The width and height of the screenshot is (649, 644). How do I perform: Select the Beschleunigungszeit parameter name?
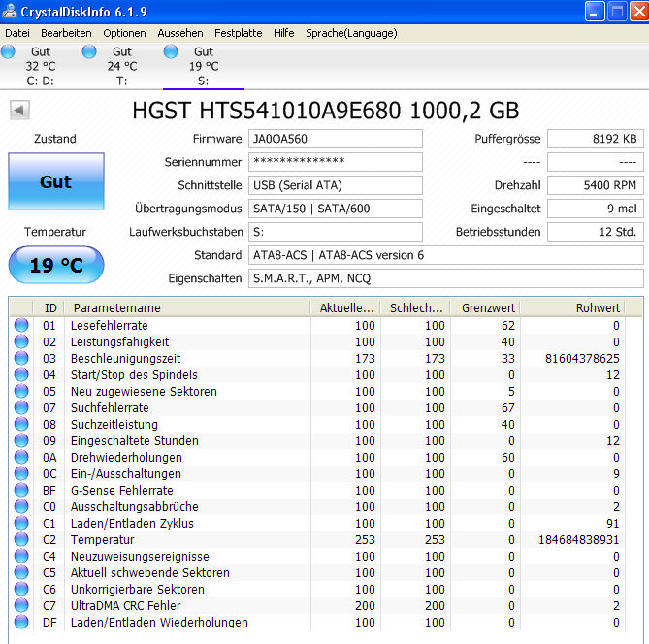(x=125, y=359)
